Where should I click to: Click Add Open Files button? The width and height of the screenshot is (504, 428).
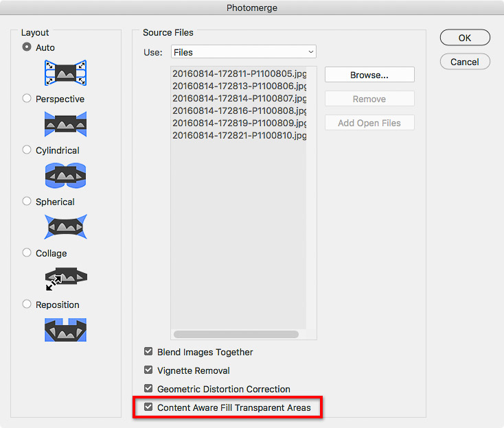tap(369, 123)
